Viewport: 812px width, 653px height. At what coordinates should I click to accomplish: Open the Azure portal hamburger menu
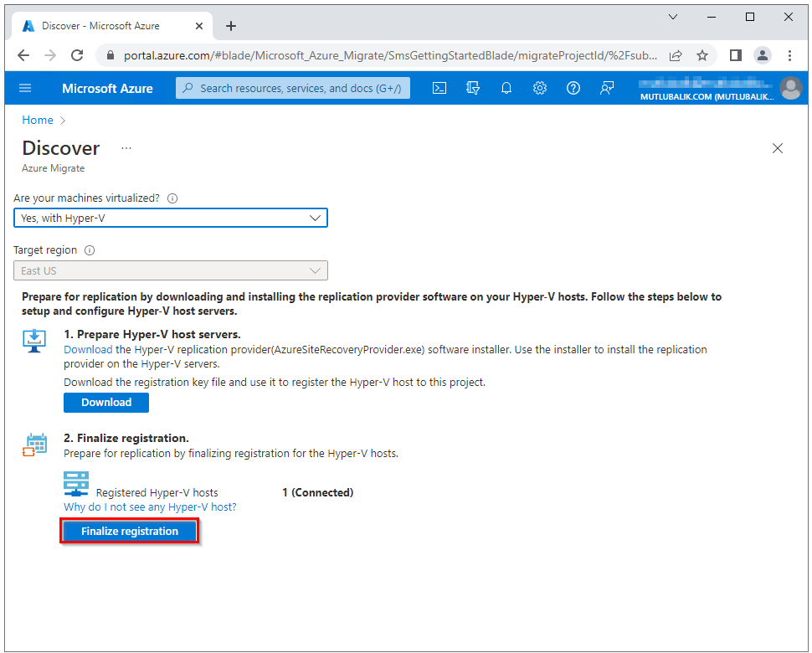[x=25, y=88]
